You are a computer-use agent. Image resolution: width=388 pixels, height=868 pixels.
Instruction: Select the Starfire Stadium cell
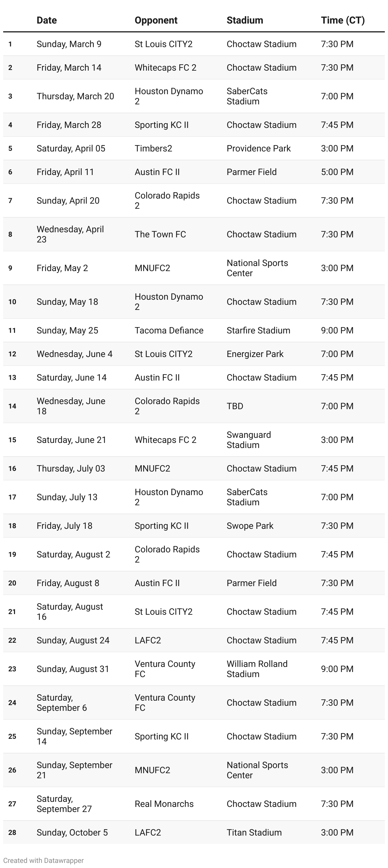coord(258,330)
